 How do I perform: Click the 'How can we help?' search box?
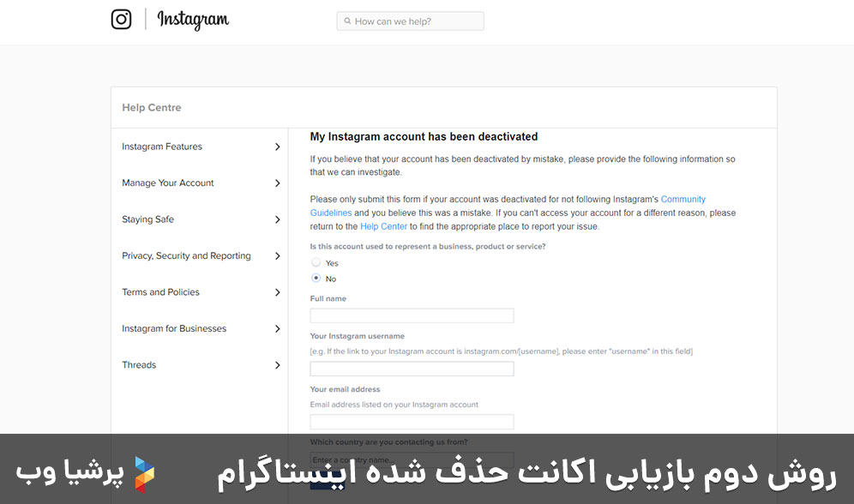[410, 21]
